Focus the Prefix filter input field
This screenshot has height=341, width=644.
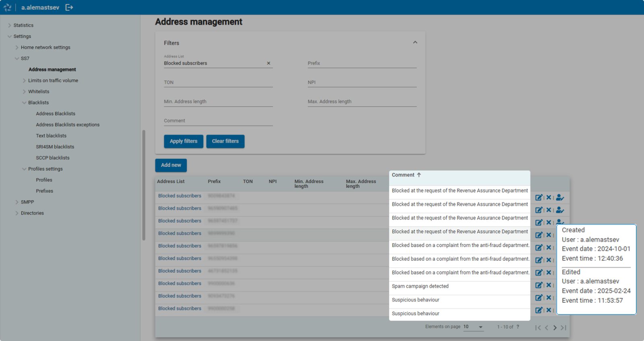click(362, 63)
